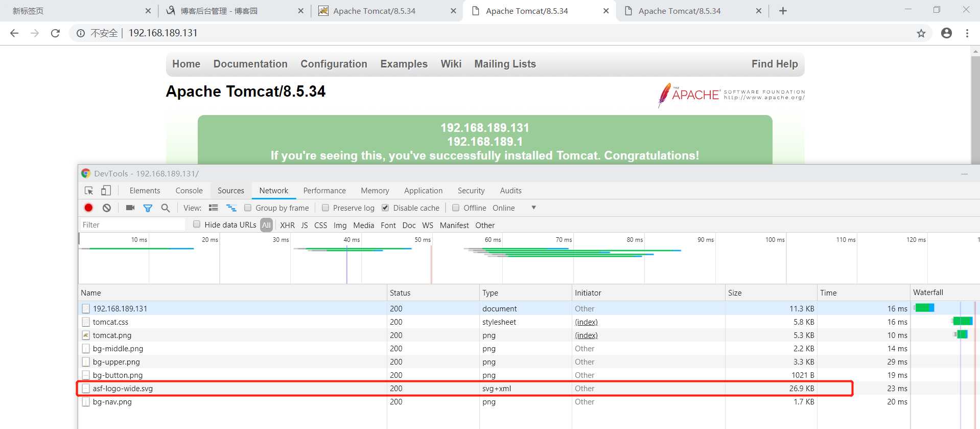Sort requests by the Status column
The height and width of the screenshot is (429, 980).
tap(433, 293)
